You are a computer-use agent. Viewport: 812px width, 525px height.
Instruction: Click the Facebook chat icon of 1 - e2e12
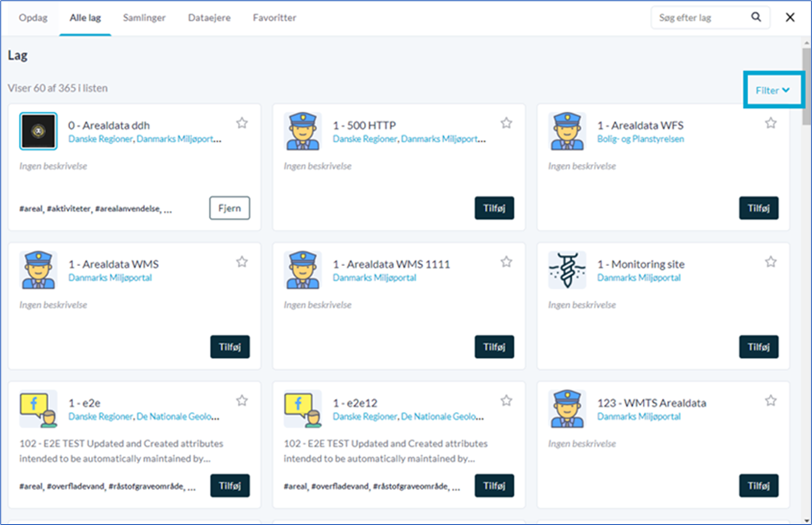303,409
